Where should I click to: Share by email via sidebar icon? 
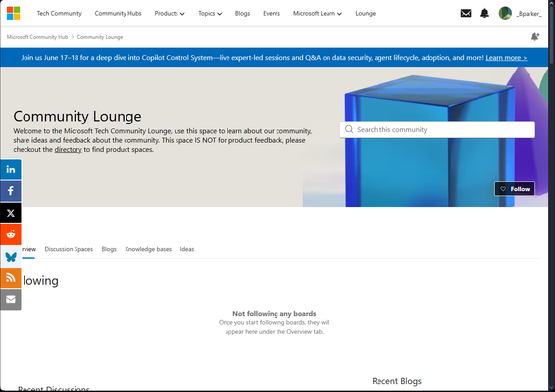click(11, 300)
